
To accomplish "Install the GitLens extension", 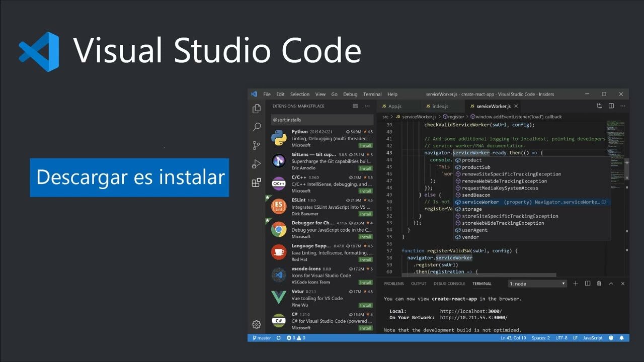I will pos(366,168).
